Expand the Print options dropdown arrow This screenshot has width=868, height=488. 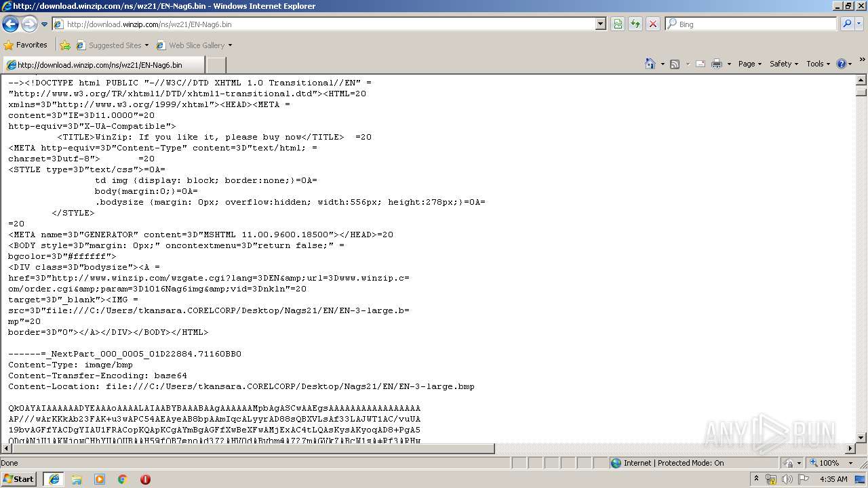tap(729, 64)
